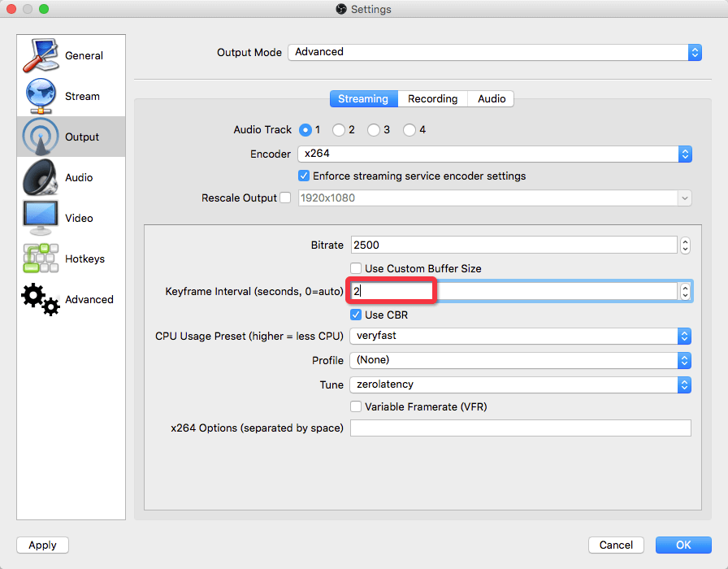Viewport: 728px width, 569px height.
Task: Switch to the Audio output tab
Action: coord(492,99)
